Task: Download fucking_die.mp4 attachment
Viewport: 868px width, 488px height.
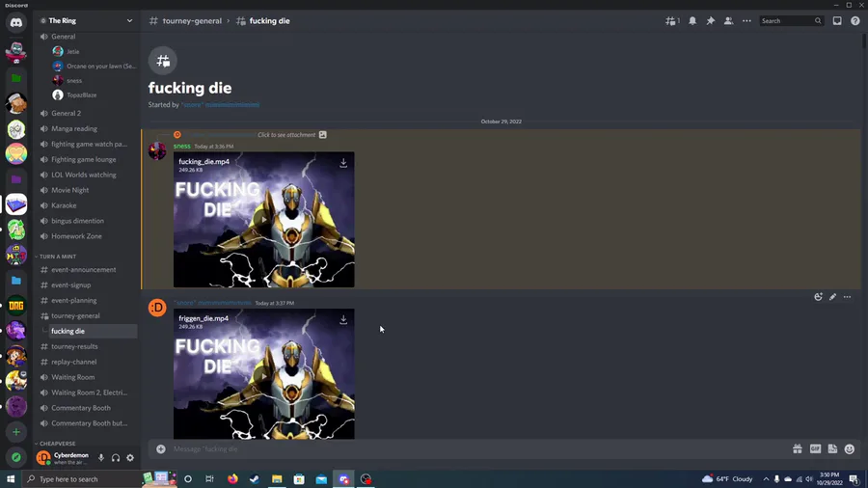Action: pyautogui.click(x=343, y=163)
